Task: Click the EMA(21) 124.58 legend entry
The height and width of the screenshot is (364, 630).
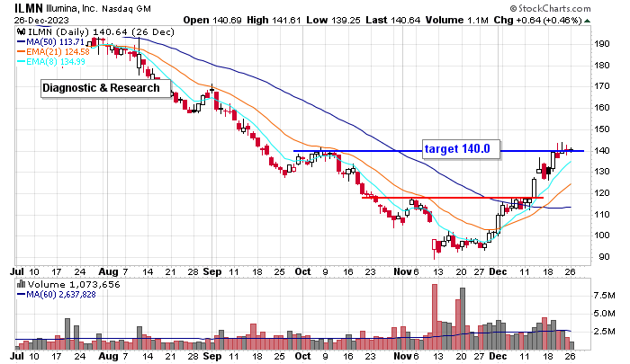Action: (x=53, y=52)
